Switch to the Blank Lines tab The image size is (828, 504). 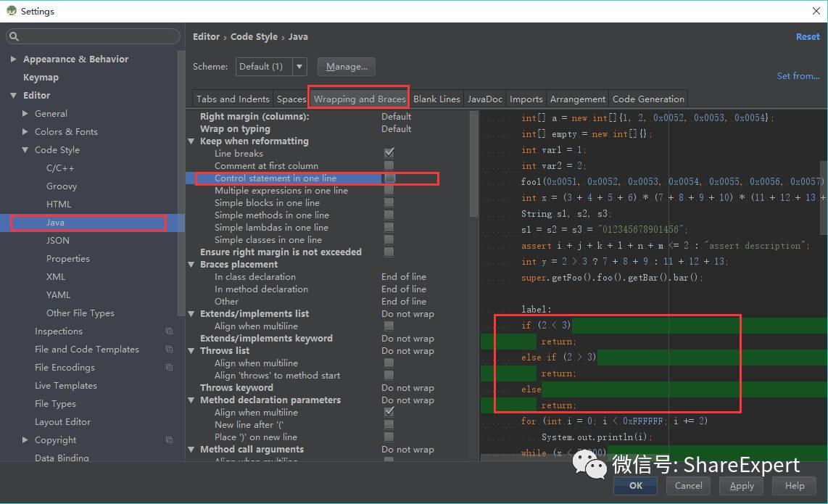point(436,99)
